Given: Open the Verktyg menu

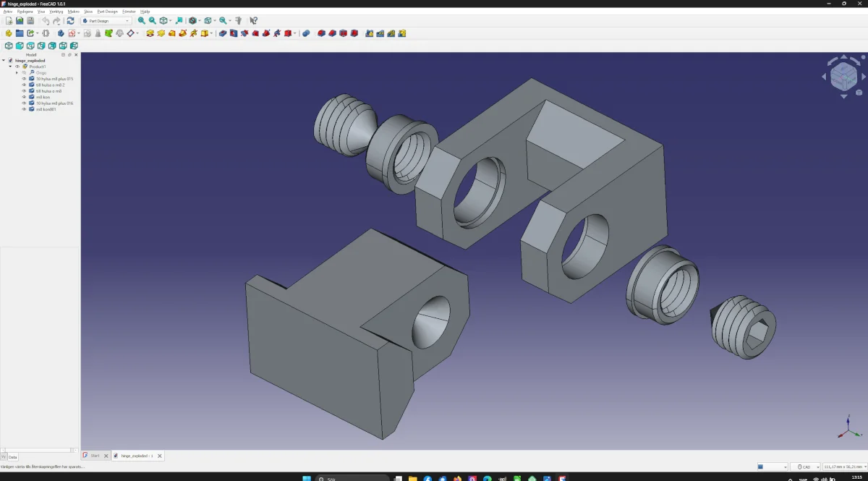Looking at the screenshot, I should click(56, 12).
